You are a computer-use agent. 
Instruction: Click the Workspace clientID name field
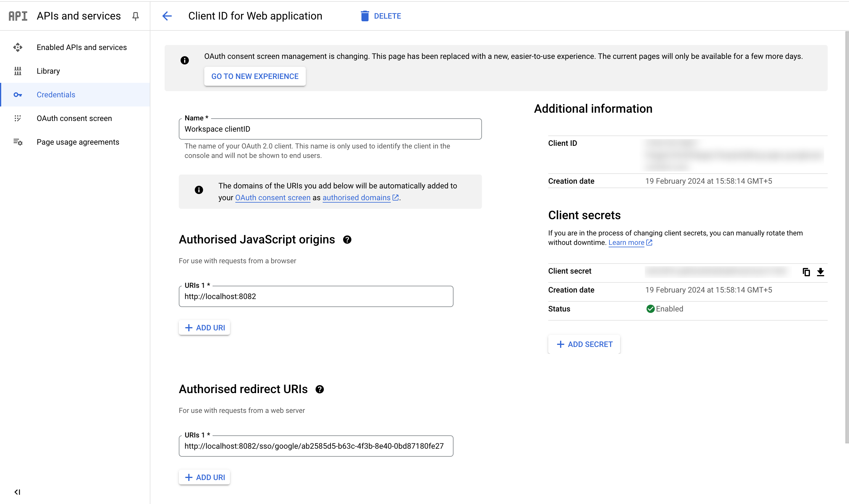click(330, 129)
